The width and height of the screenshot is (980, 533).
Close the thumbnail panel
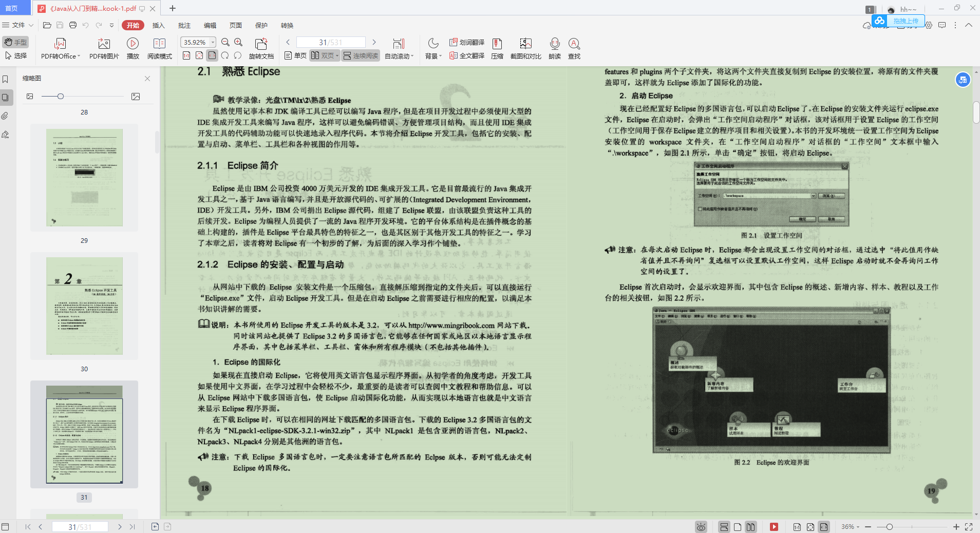(x=147, y=79)
